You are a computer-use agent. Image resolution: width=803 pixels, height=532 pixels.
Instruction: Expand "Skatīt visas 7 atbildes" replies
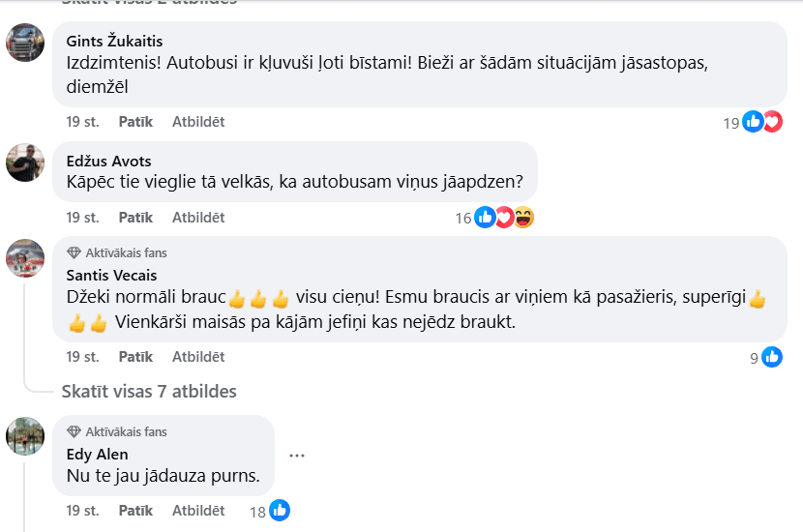[x=149, y=392]
